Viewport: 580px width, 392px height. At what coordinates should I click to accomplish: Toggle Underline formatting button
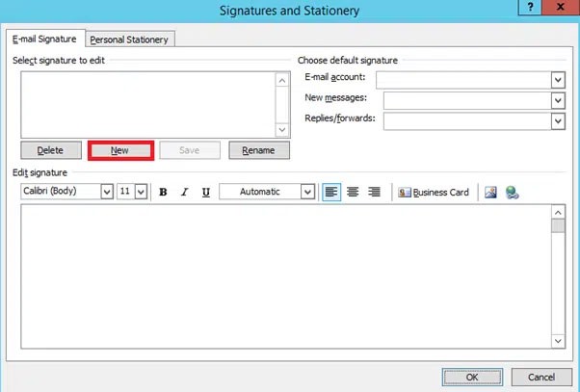pyautogui.click(x=205, y=193)
